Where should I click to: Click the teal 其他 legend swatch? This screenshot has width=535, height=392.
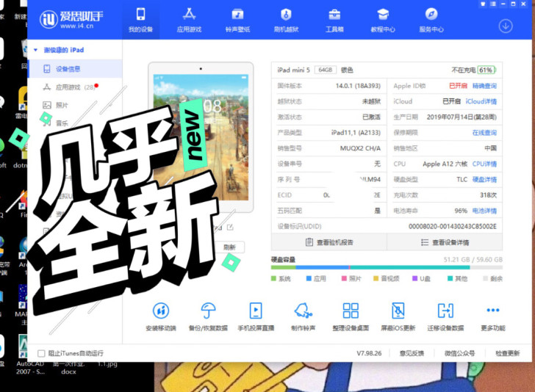(x=450, y=278)
